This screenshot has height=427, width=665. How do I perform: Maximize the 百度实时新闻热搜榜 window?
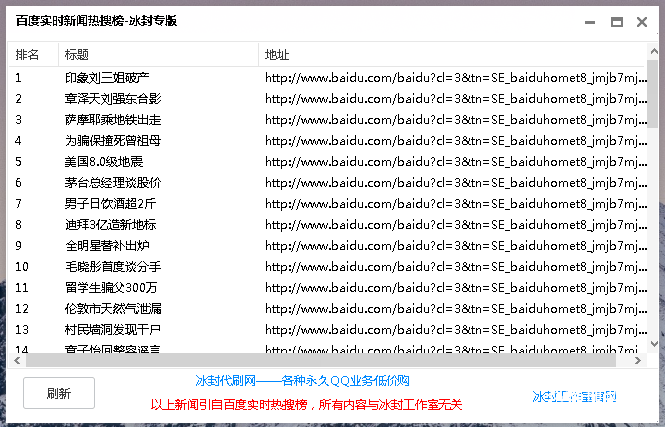click(617, 22)
